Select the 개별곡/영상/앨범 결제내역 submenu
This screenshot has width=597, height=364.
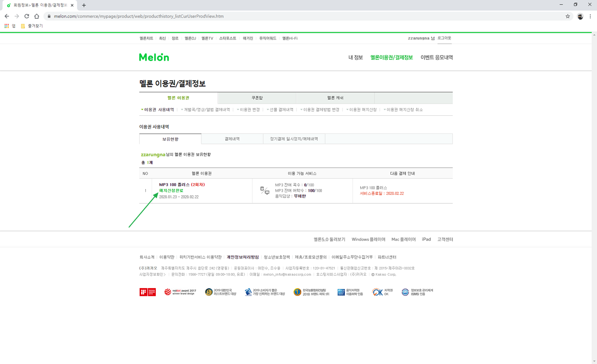tap(207, 110)
